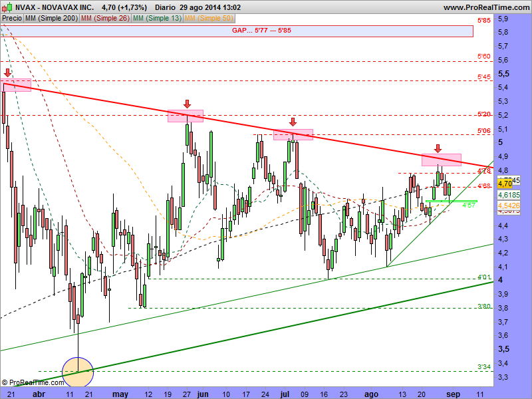Click the GAP... 5'77 --- 5'85 label
Viewport: 532px width, 399px height.
point(261,30)
